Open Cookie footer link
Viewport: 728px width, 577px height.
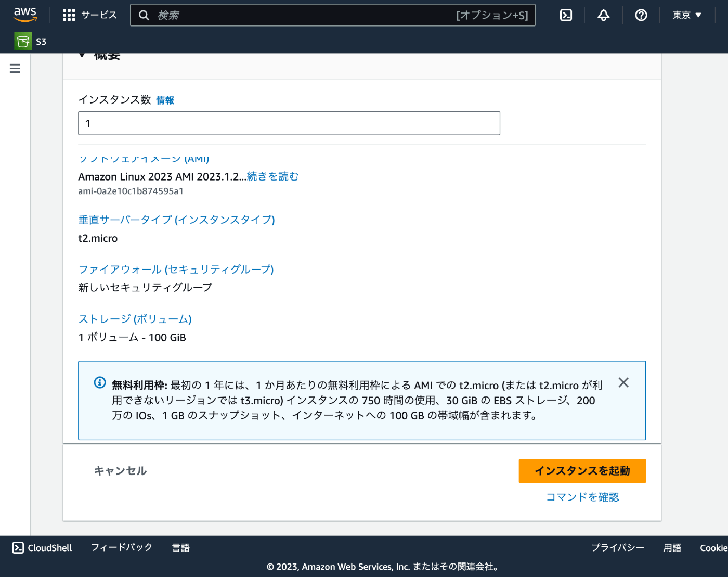(x=713, y=547)
